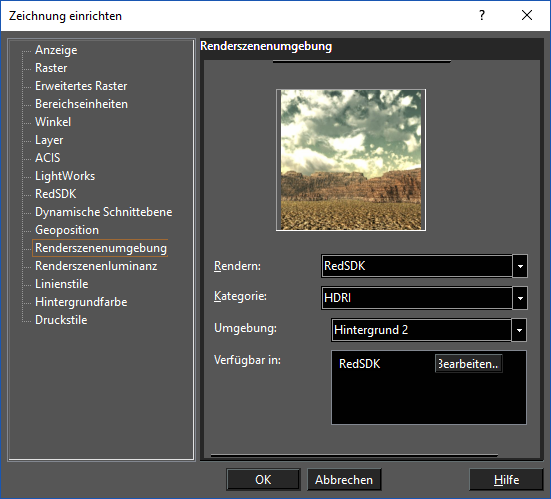Click the Bearbeiten button
Viewport: 551px width, 499px height.
coord(469,364)
